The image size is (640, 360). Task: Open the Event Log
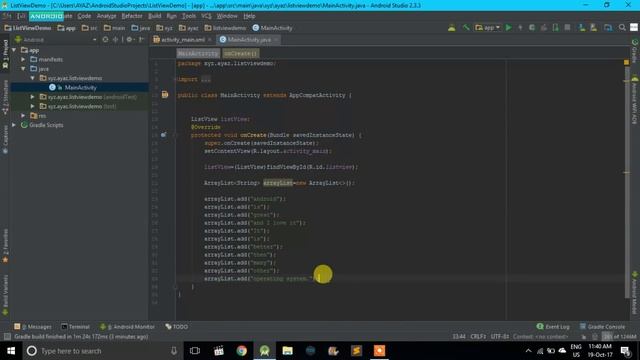(553, 327)
